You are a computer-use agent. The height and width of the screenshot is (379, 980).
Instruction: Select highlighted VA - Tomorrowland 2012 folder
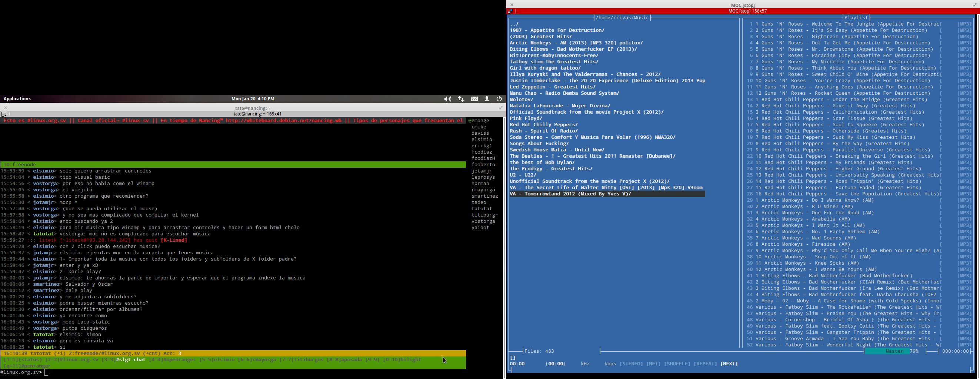pos(607,194)
